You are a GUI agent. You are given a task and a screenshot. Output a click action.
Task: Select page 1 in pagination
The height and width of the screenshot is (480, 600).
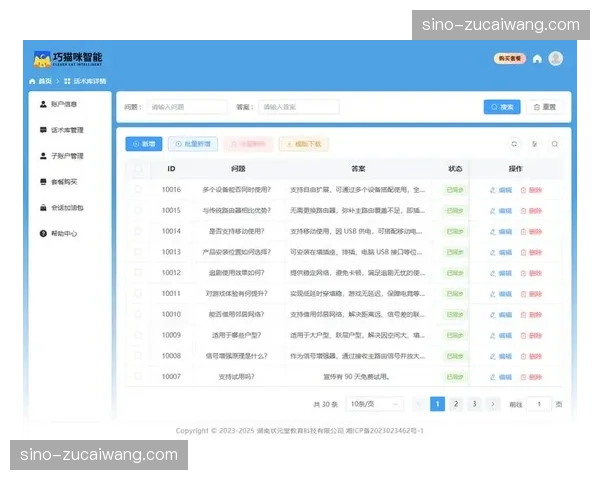437,404
